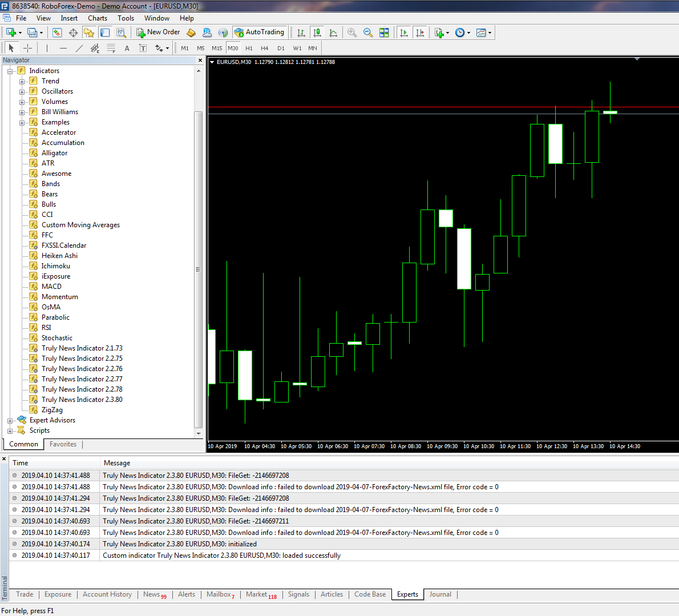Select Truly News Indicator 2.3.80
This screenshot has height=616, width=679.
[x=82, y=400]
